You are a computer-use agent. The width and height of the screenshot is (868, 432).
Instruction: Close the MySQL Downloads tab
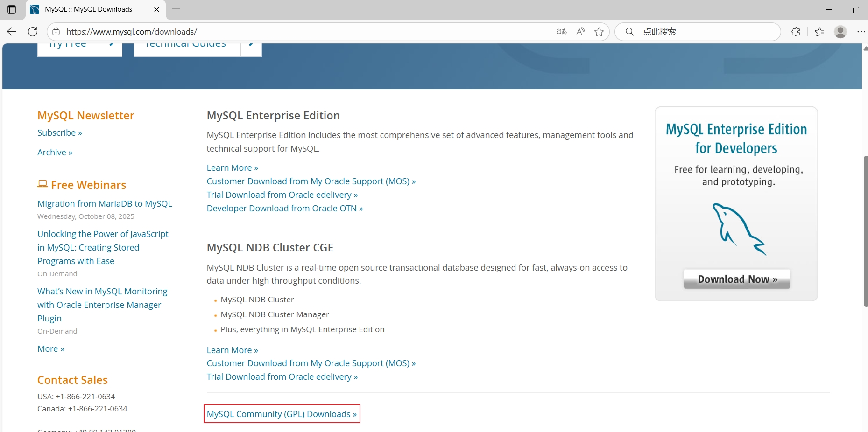[157, 9]
